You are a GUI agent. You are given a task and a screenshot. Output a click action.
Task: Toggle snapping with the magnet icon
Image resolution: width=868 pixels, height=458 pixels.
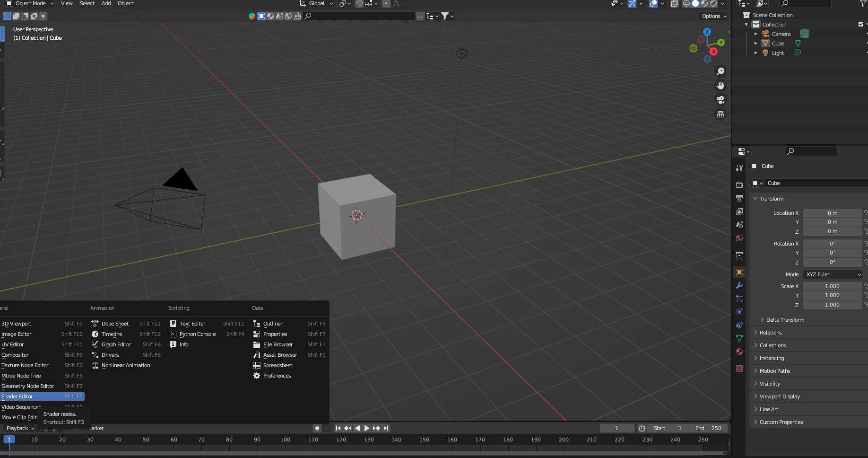tap(360, 4)
